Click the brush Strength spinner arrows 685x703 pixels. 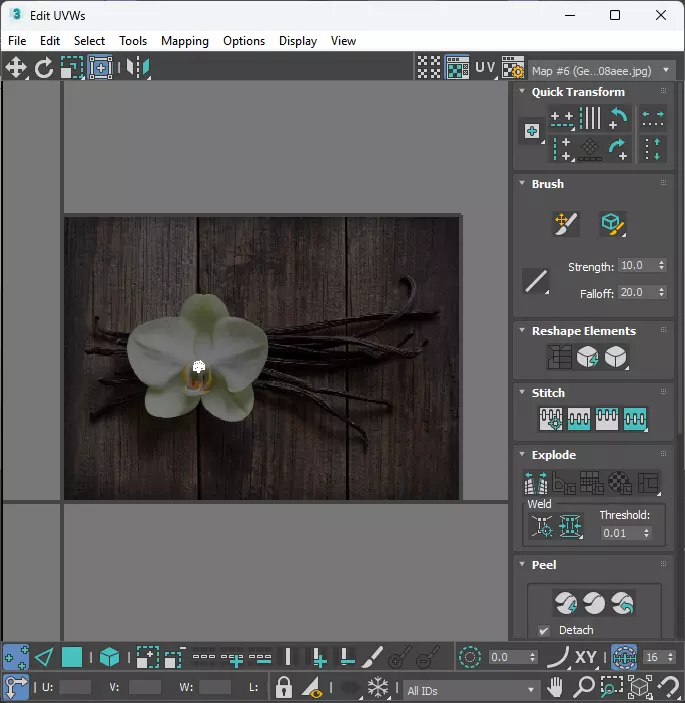pos(661,266)
